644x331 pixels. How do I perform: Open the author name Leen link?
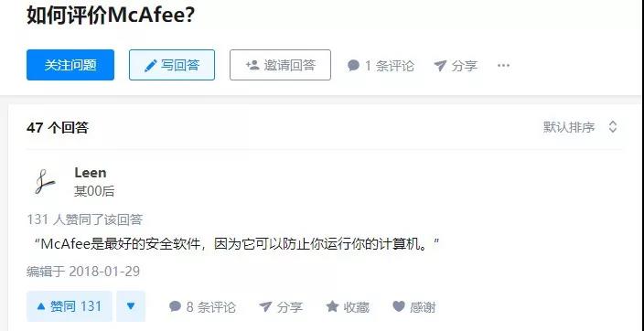(91, 173)
